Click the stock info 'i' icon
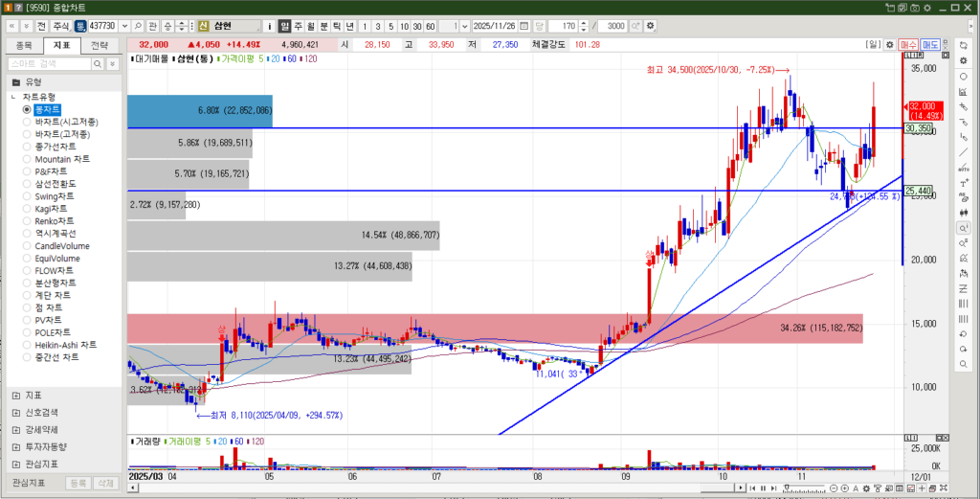 coord(271,26)
